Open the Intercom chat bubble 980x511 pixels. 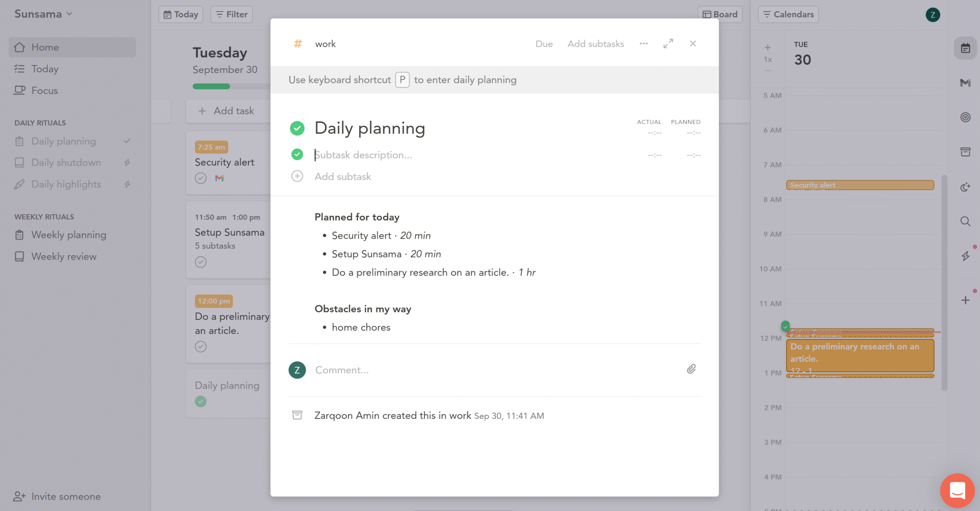[957, 490]
